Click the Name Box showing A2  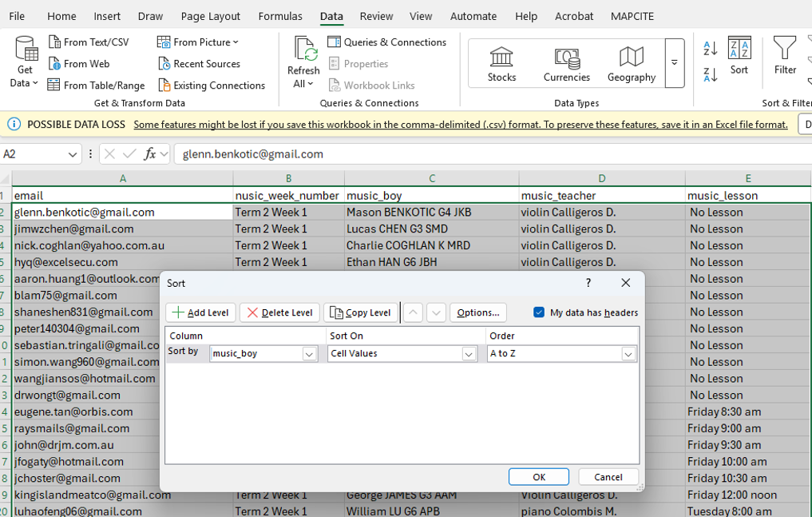tap(34, 154)
